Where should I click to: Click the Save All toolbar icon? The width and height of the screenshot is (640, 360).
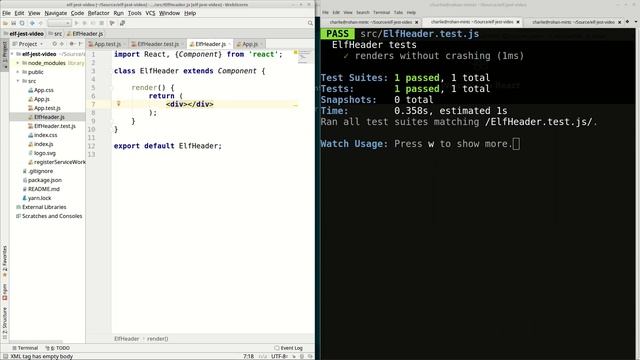pos(13,23)
